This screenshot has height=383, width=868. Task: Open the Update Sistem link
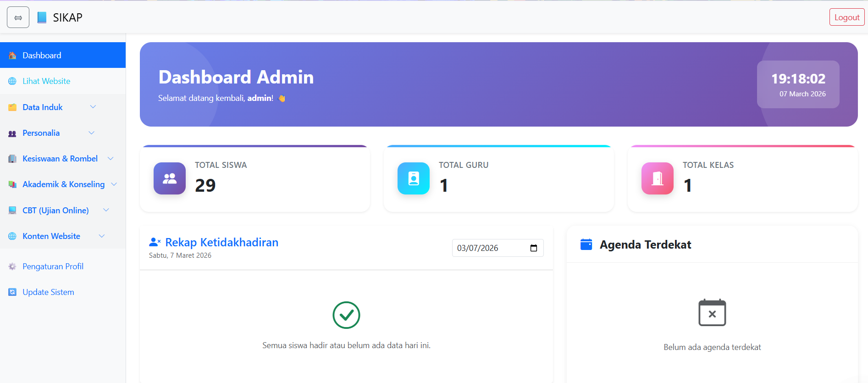click(48, 292)
